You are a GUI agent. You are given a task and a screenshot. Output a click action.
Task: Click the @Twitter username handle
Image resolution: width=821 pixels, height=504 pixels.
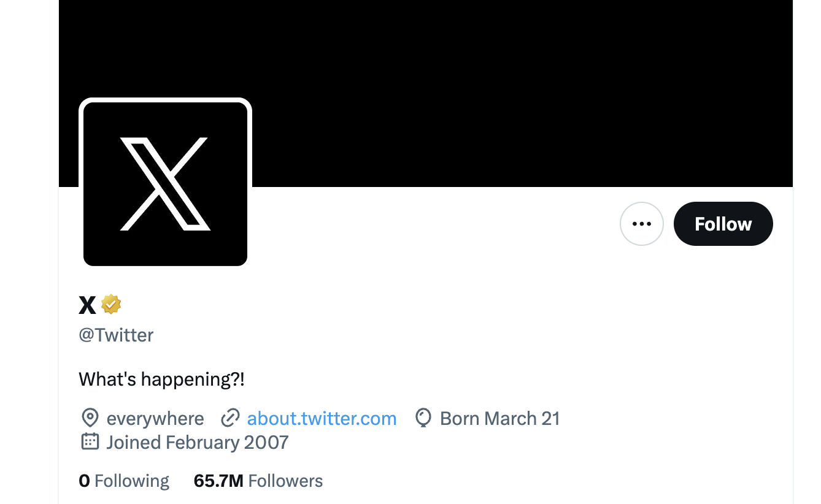[116, 334]
